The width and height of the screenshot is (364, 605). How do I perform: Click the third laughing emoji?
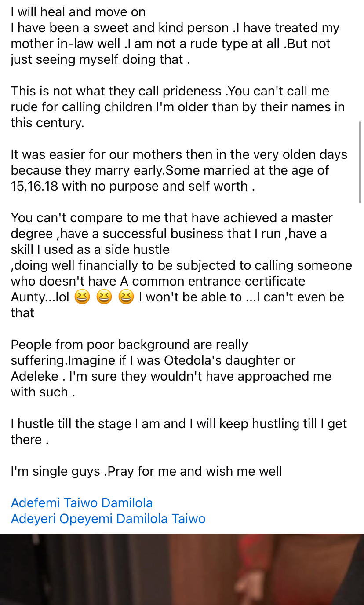[x=126, y=297]
